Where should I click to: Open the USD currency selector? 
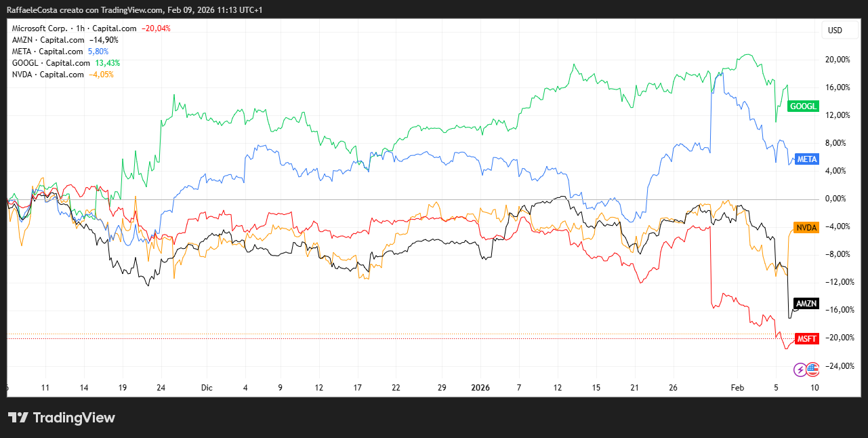[x=835, y=31]
